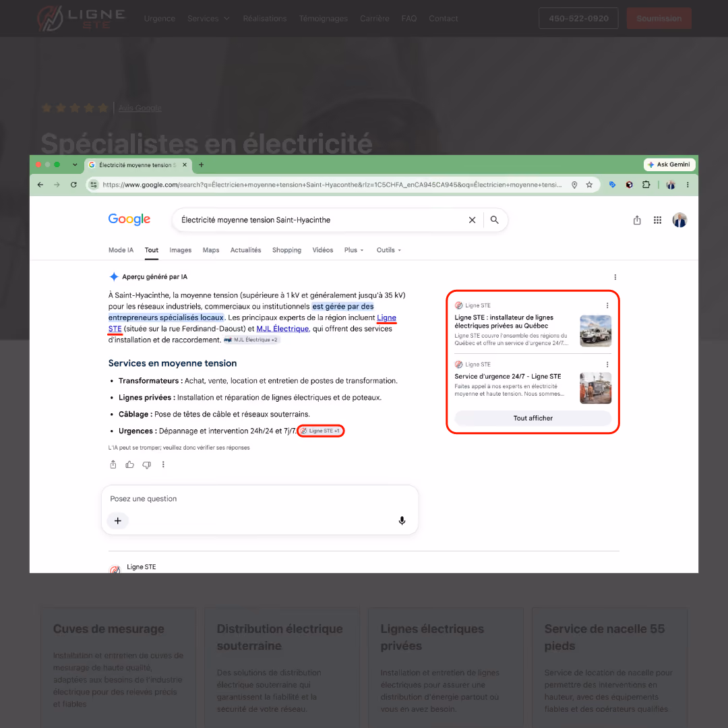
Task: Open Témoignages in the website nav
Action: pos(323,19)
